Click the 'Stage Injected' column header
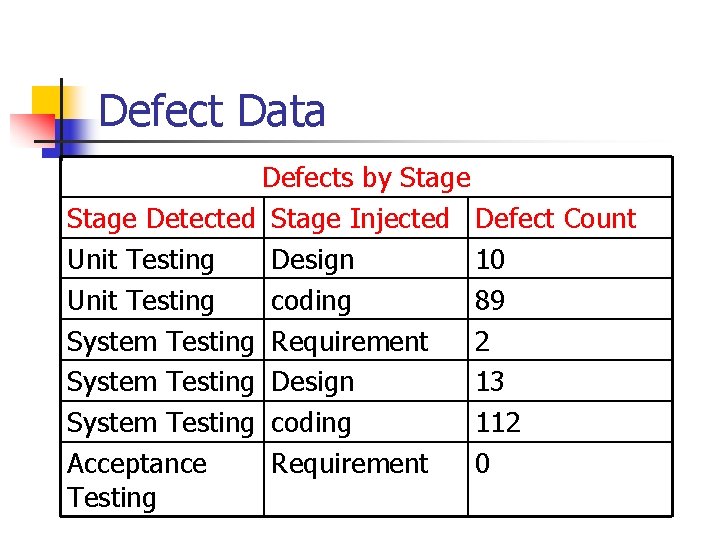This screenshot has height=540, width=720. pos(366,218)
